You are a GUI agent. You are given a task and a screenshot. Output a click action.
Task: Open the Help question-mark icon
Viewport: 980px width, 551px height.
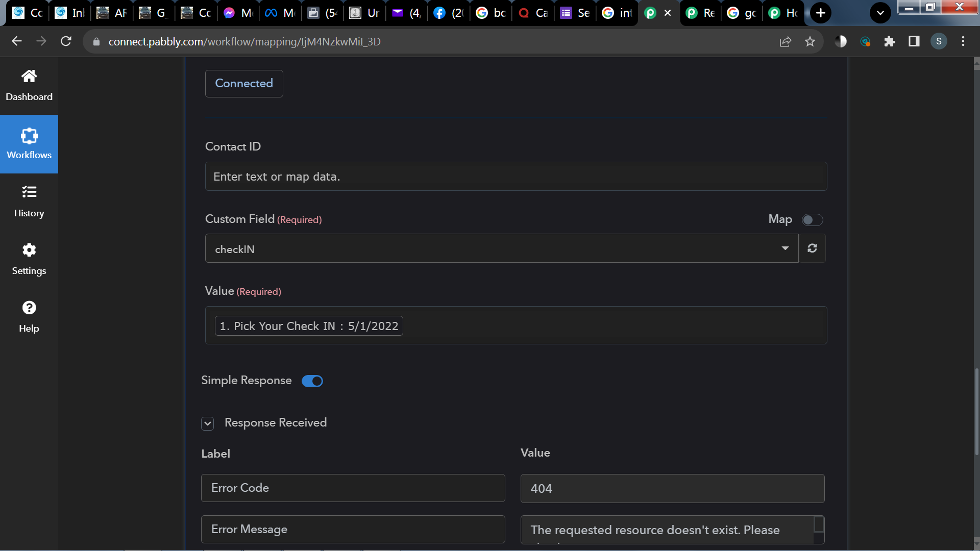[x=29, y=308]
